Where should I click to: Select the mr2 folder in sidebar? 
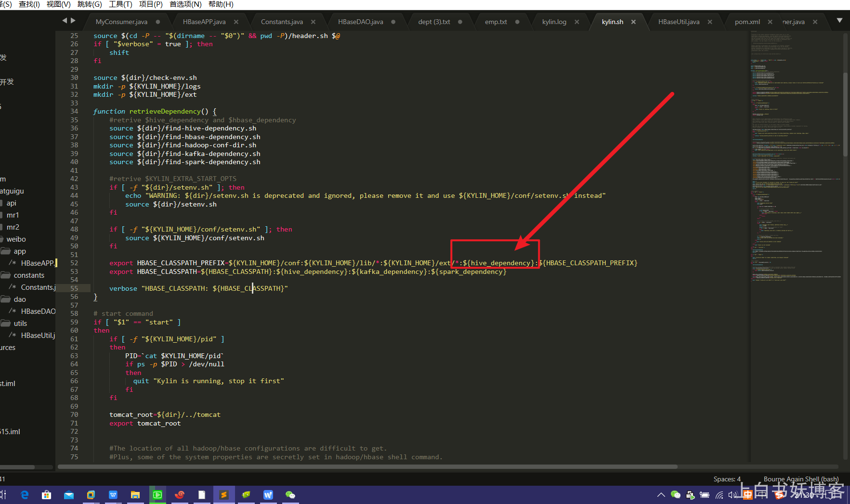pyautogui.click(x=10, y=227)
